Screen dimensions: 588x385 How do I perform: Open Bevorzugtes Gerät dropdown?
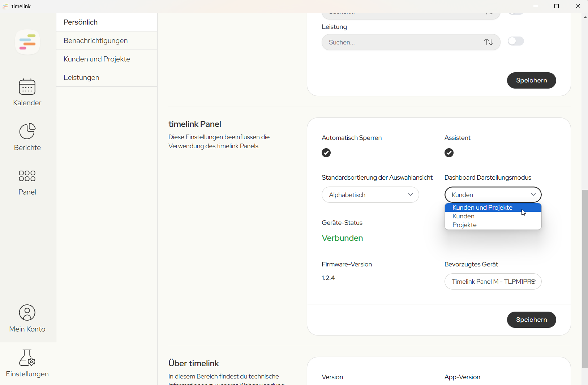click(493, 282)
